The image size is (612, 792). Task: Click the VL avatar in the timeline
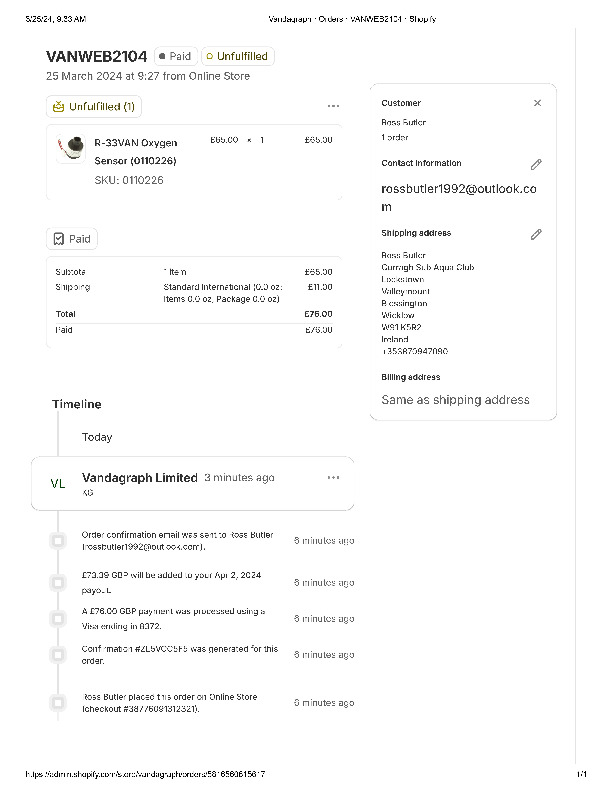tap(58, 484)
